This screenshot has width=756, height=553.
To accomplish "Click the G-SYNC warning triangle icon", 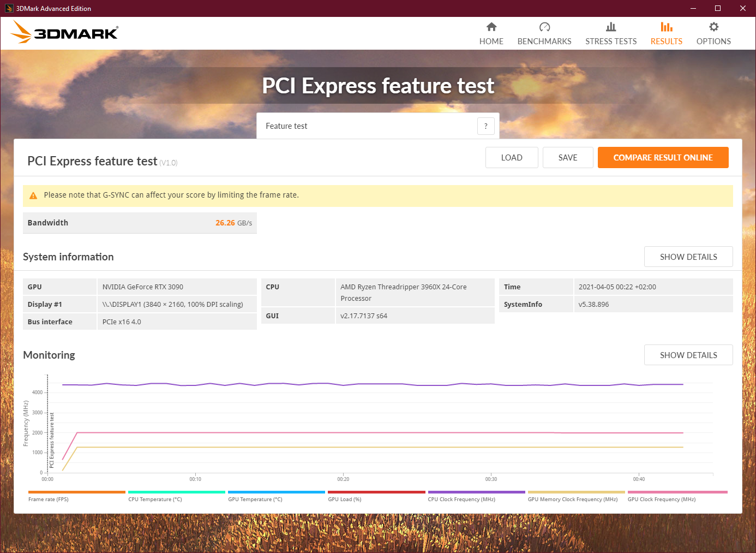I will (33, 195).
